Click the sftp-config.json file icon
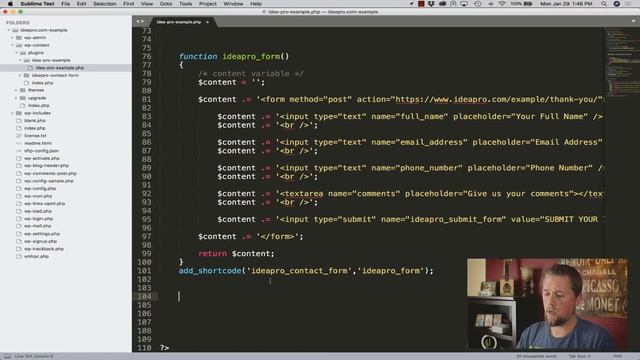 (x=19, y=151)
